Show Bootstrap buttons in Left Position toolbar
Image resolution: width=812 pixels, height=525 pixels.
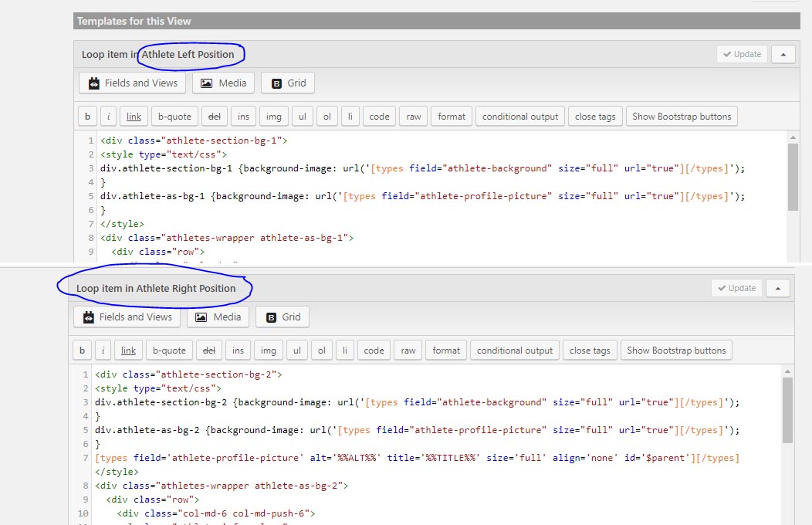coord(682,117)
